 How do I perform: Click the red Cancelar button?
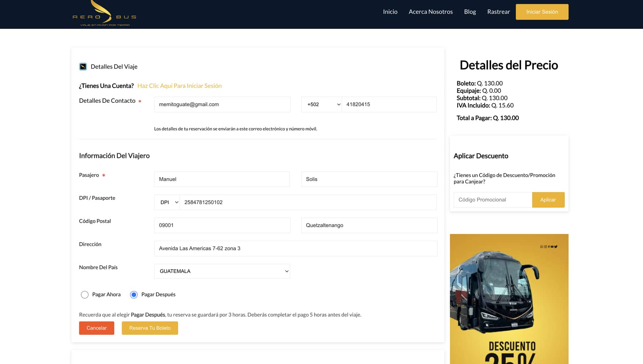click(96, 328)
